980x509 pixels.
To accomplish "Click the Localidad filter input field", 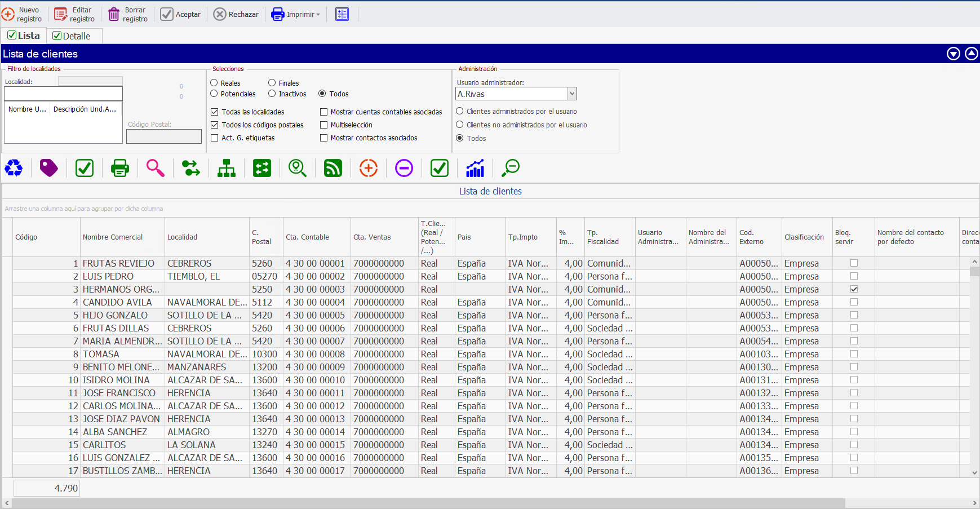I will [x=63, y=94].
